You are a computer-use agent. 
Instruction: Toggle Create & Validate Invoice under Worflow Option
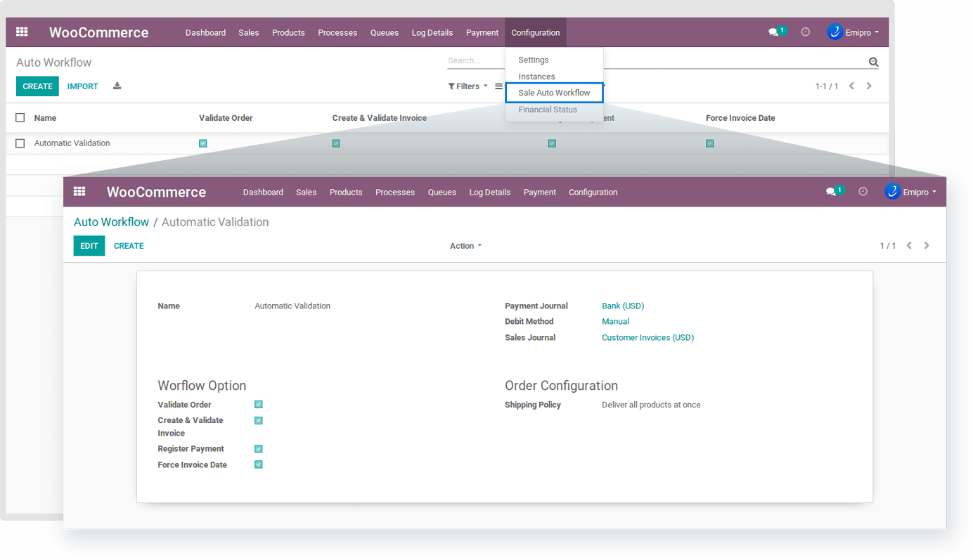coord(259,421)
